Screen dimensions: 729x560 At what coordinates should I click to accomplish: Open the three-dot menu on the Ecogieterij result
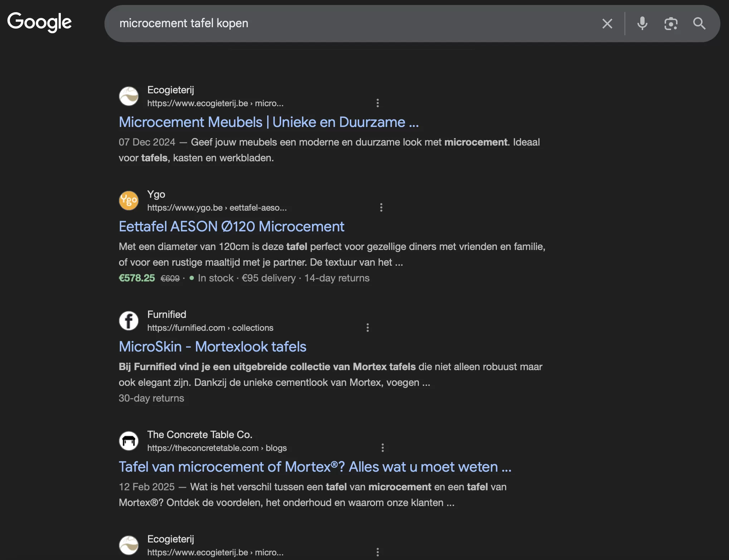coord(378,103)
